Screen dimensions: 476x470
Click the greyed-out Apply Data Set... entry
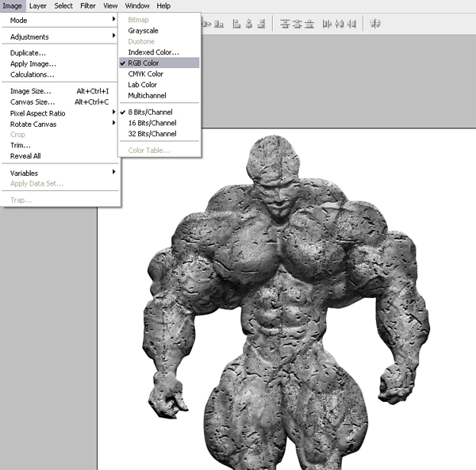coord(60,183)
